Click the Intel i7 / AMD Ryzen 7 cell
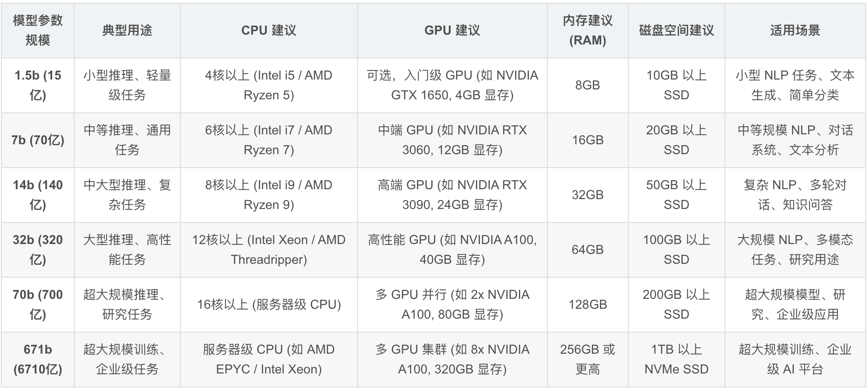The width and height of the screenshot is (868, 391). click(x=268, y=140)
